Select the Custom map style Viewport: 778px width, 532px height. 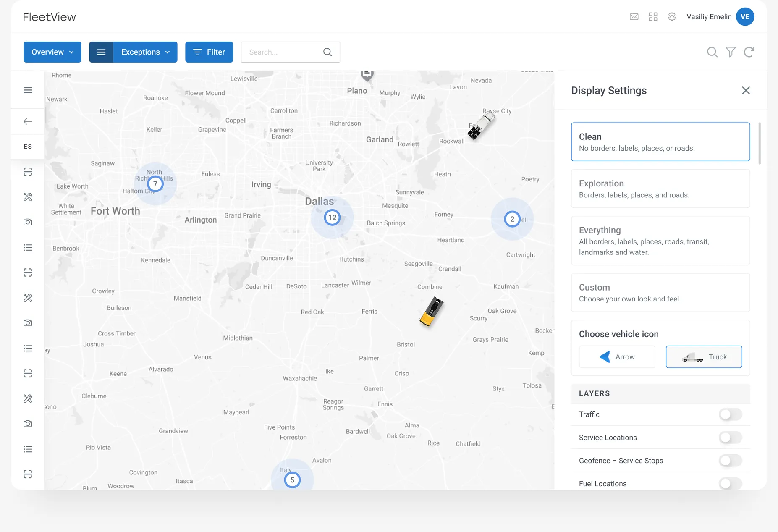click(660, 293)
